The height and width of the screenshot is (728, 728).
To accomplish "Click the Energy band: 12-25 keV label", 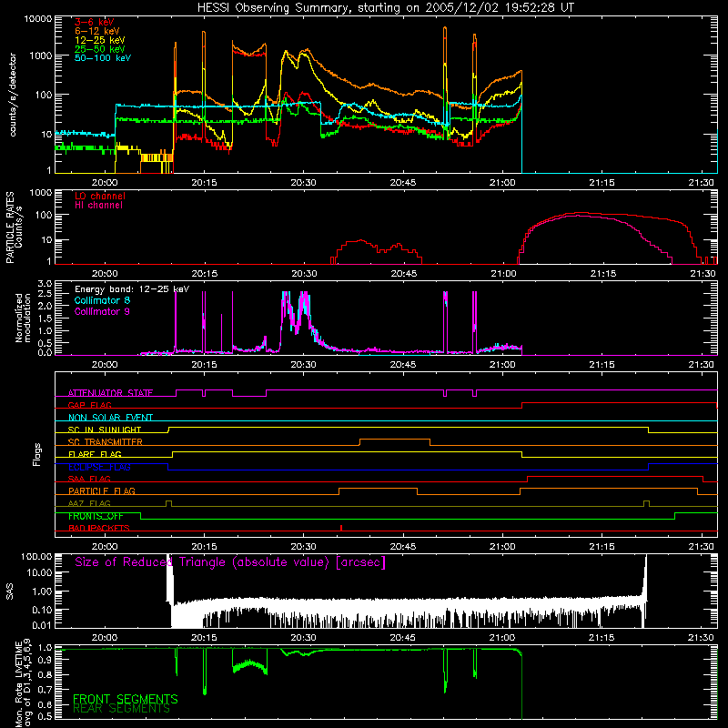I will 132,289.
